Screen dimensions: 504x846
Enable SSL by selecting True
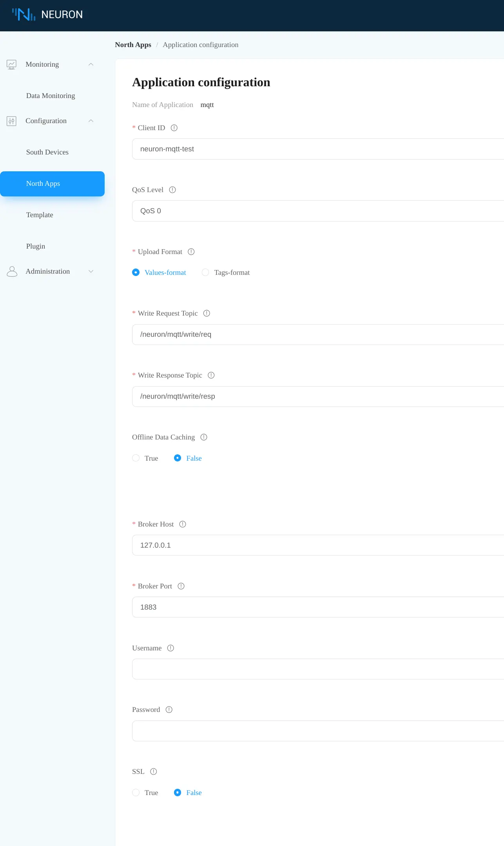136,793
